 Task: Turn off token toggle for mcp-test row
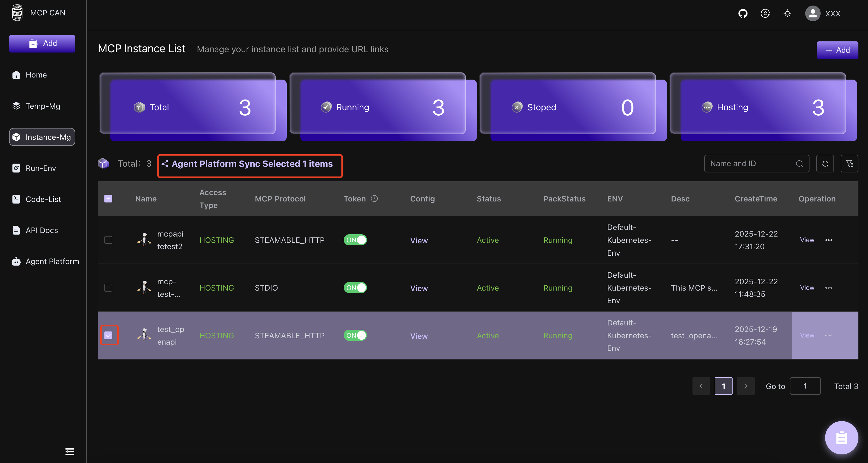click(x=355, y=288)
